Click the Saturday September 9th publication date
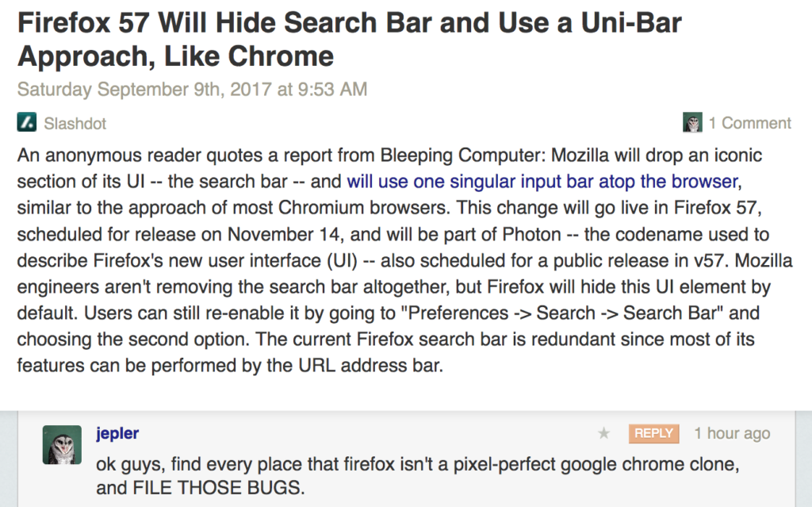The image size is (812, 507). point(192,89)
